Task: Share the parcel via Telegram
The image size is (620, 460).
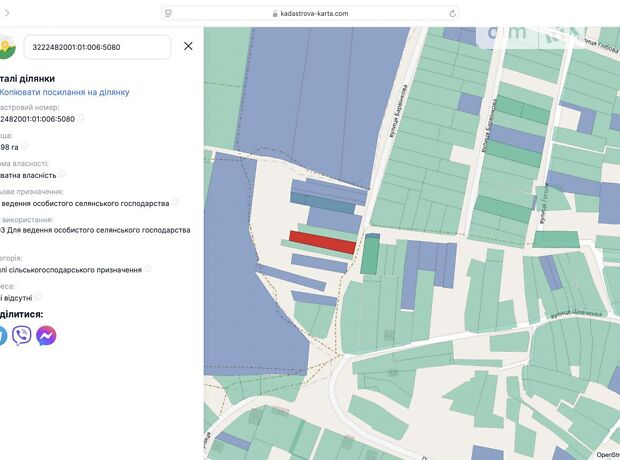Action: click(x=3, y=336)
